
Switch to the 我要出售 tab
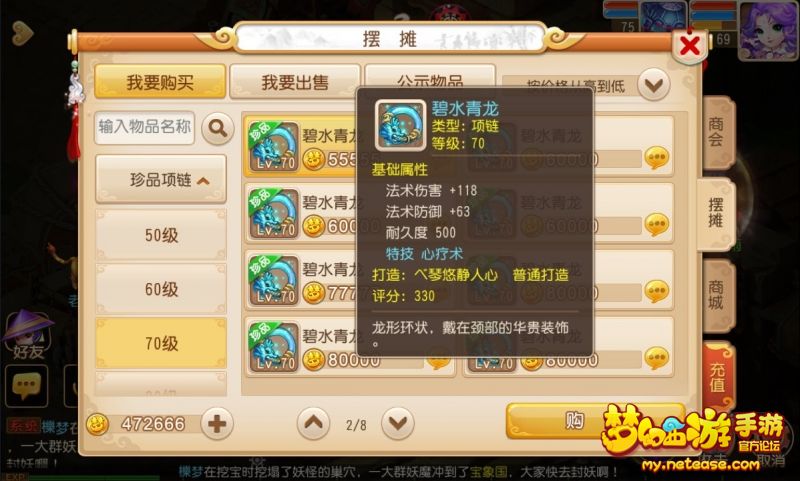[x=295, y=82]
